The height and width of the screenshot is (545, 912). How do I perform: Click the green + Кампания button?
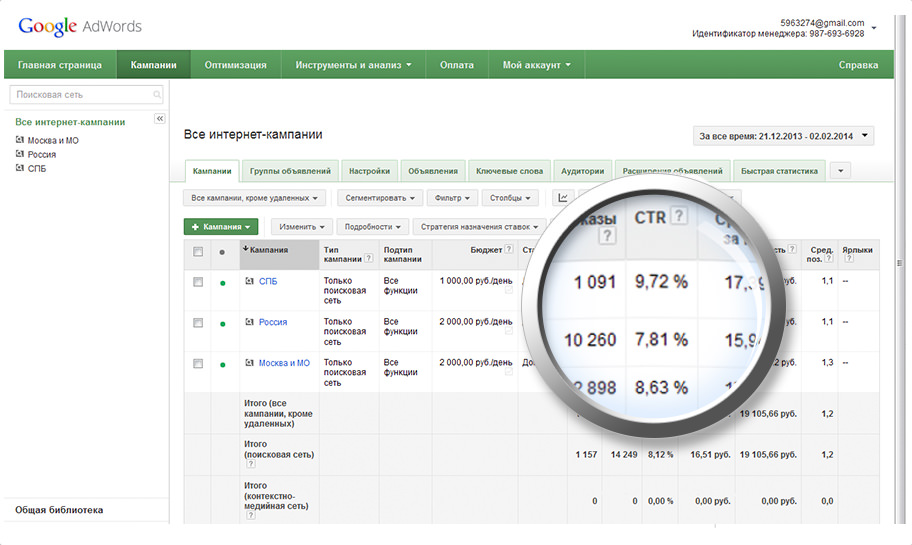tap(221, 227)
